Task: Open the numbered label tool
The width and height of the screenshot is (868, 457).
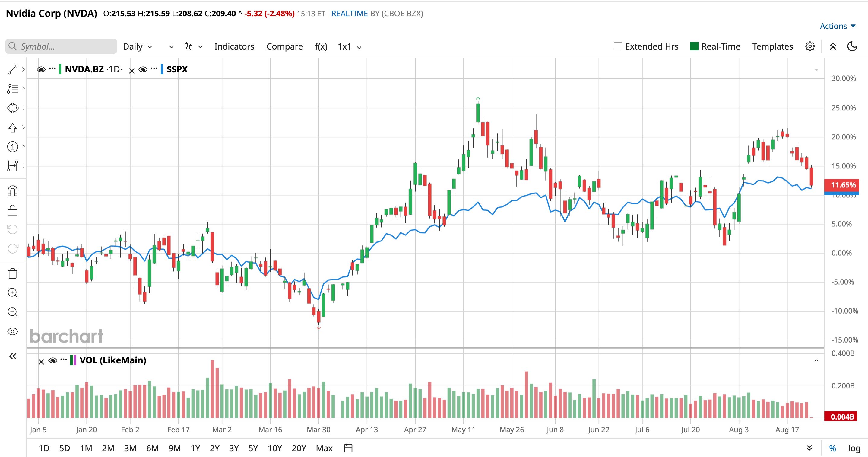Action: point(12,147)
